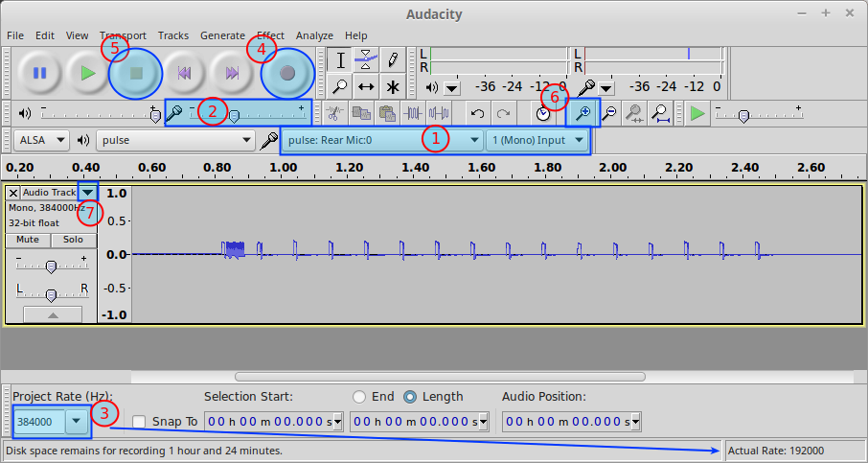Skip to Start of the track
The image size is (868, 463).
coord(184,73)
